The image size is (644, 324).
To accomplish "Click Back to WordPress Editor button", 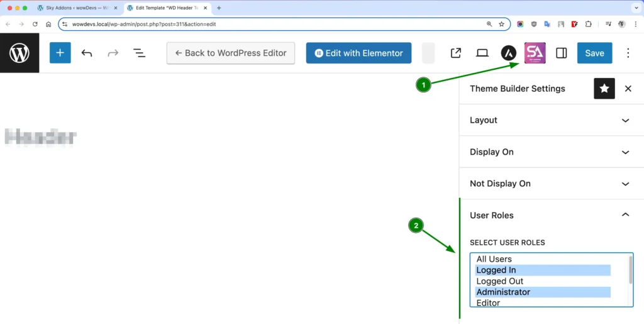I will 231,53.
